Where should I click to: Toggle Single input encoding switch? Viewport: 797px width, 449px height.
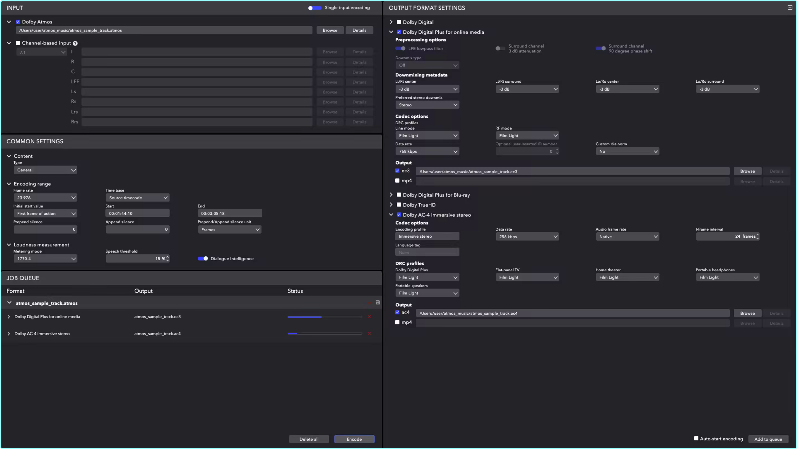coord(314,8)
